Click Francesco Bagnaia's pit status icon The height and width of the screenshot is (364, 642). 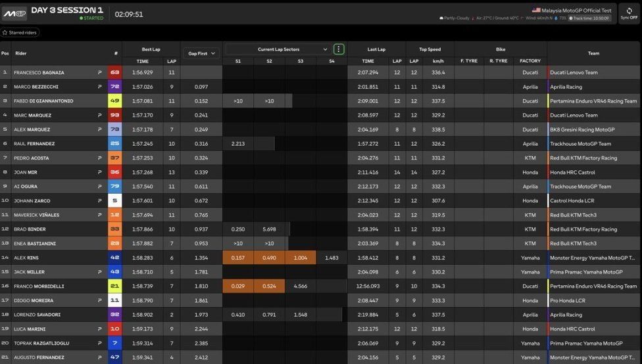[99, 72]
